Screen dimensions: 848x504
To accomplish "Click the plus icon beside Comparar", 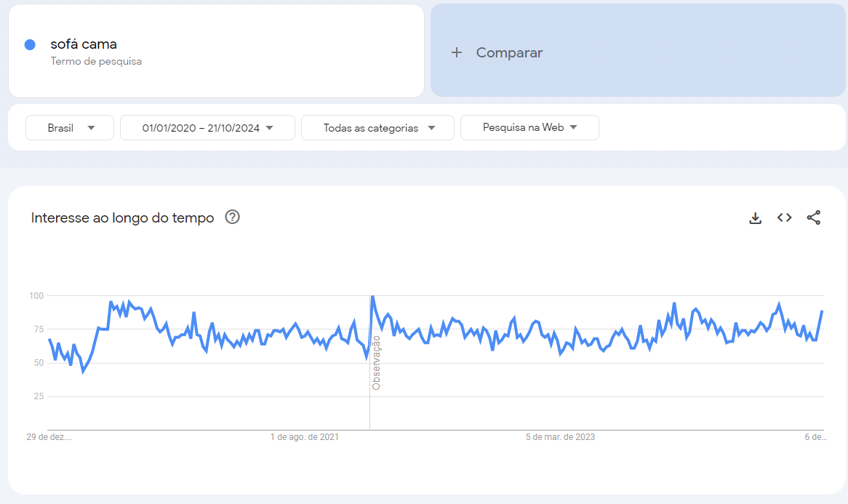I will pos(457,52).
